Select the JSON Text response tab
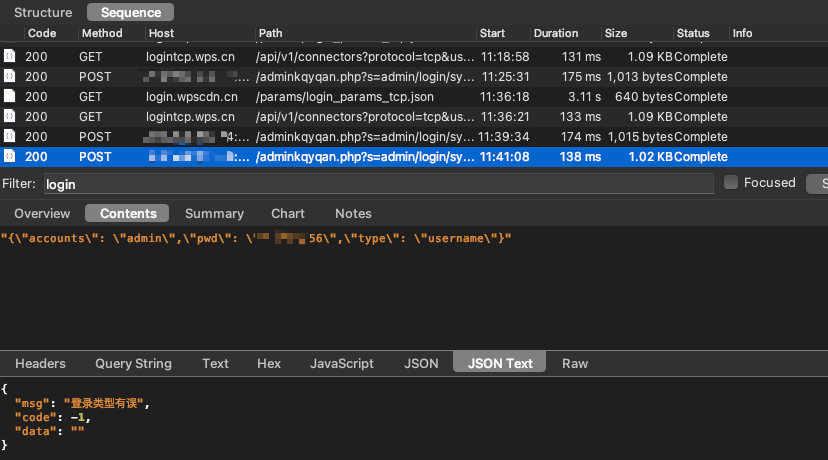This screenshot has width=828, height=460. point(500,363)
